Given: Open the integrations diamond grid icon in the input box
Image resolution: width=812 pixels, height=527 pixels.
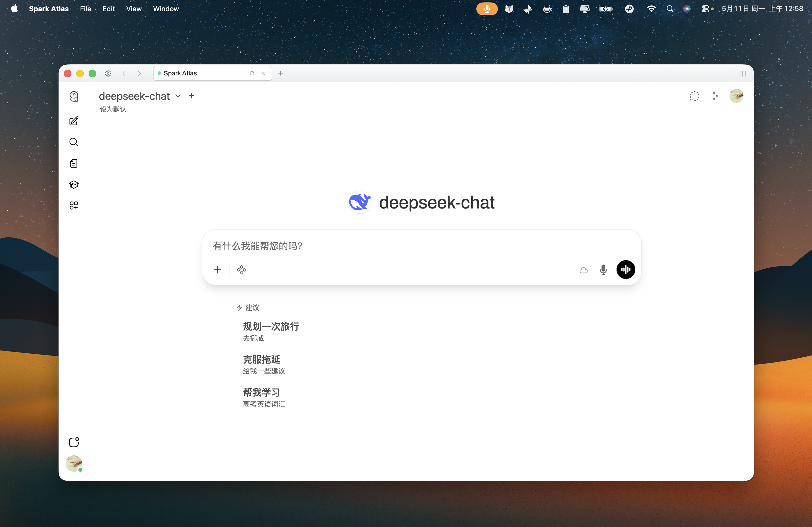Looking at the screenshot, I should [242, 270].
